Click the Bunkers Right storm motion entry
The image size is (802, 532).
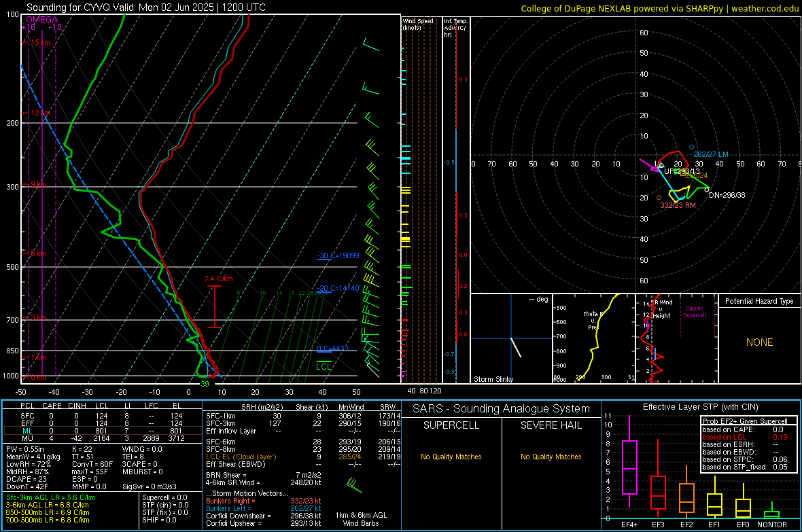click(x=264, y=501)
